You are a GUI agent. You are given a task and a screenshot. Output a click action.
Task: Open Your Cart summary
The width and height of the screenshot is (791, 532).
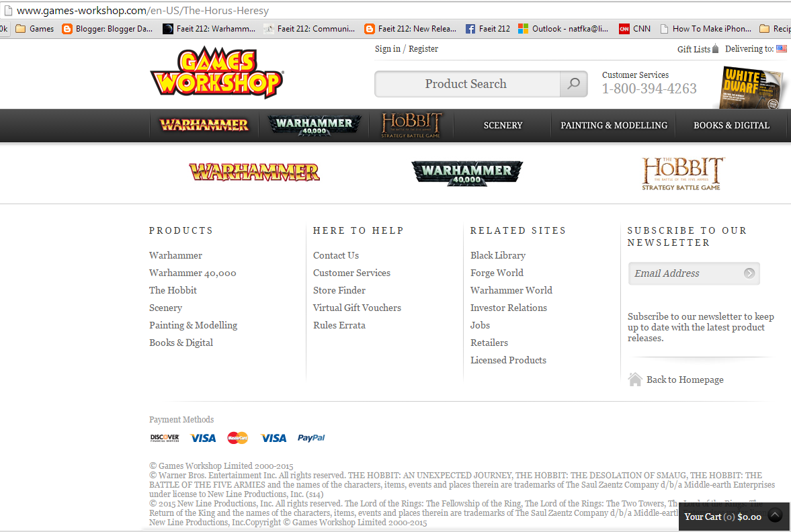(723, 517)
